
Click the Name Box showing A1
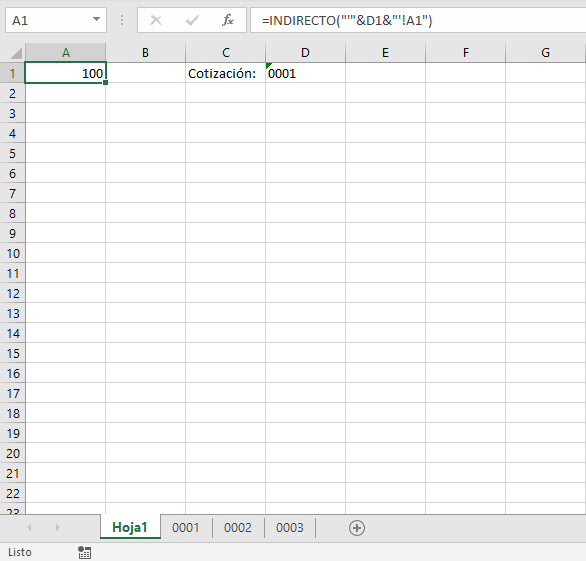pyautogui.click(x=56, y=20)
